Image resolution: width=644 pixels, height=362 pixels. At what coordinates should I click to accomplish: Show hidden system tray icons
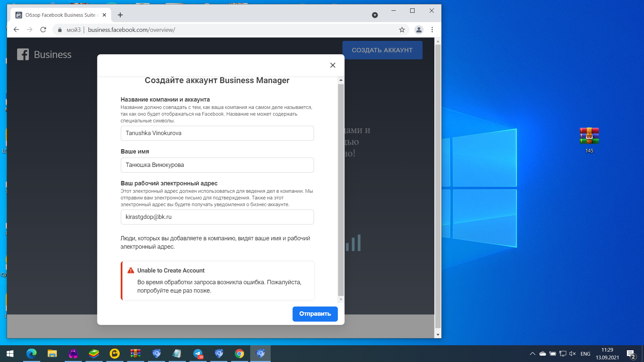click(x=532, y=354)
